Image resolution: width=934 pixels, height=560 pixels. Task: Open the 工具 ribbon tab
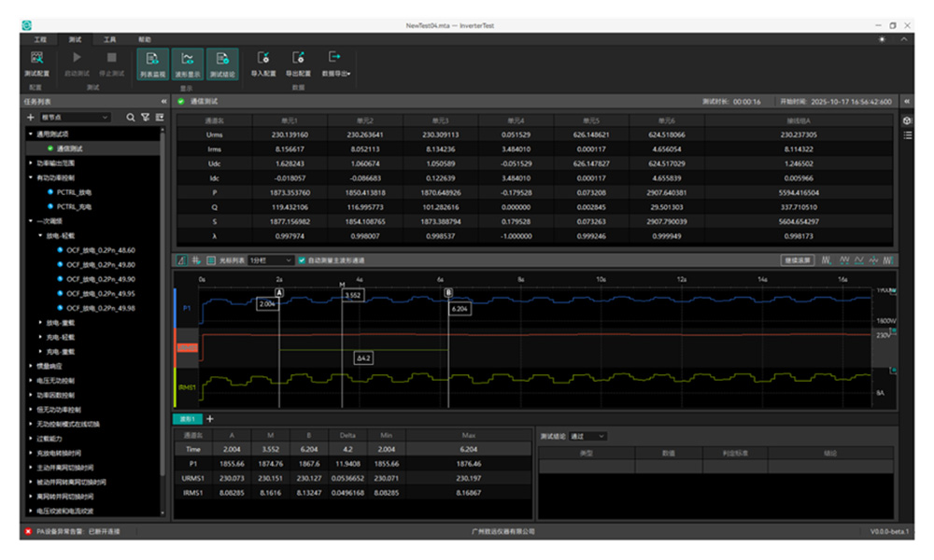(109, 39)
